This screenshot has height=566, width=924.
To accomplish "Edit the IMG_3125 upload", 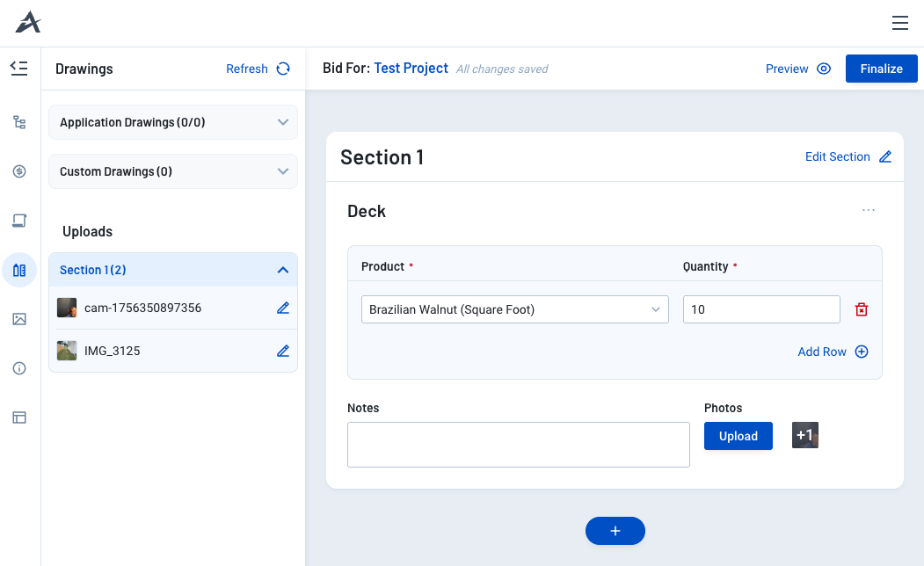I will [x=283, y=351].
